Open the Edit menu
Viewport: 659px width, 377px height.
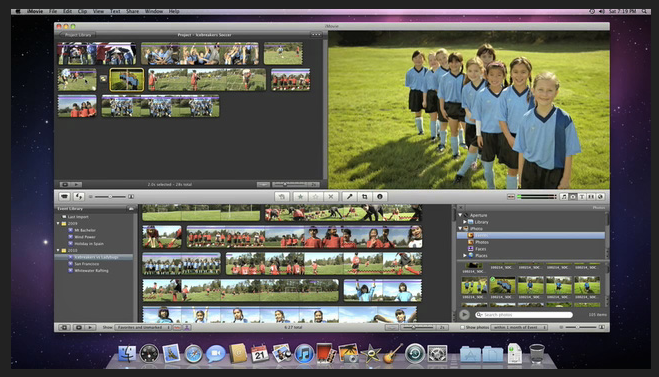click(x=67, y=11)
